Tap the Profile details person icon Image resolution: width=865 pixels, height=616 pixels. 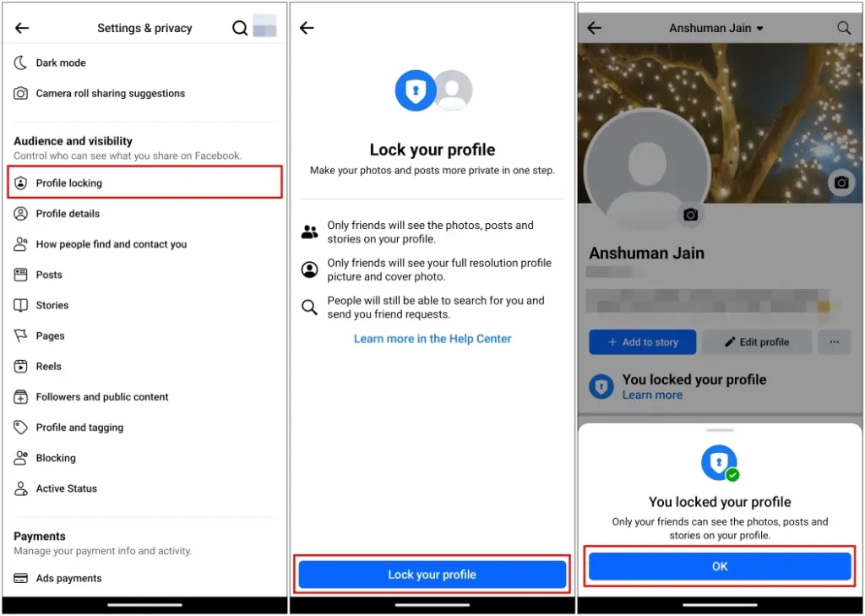click(x=20, y=214)
